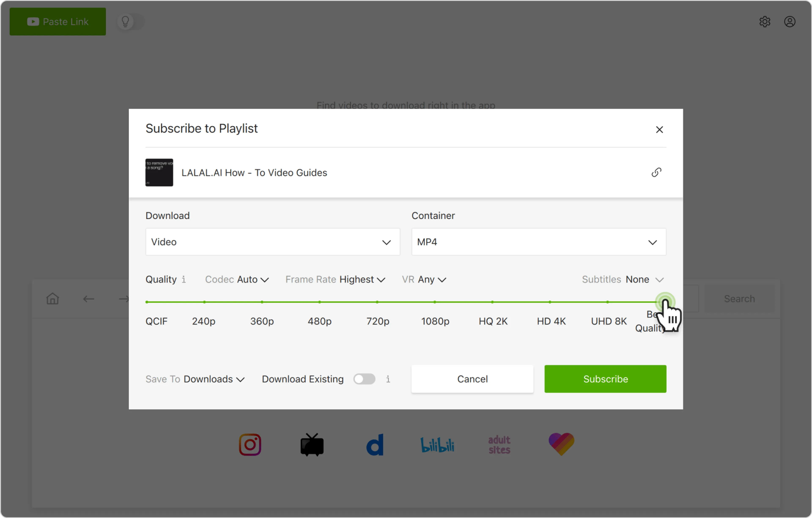Set quality slider to 1080p mark
Viewport: 812px width, 518px height.
435,302
